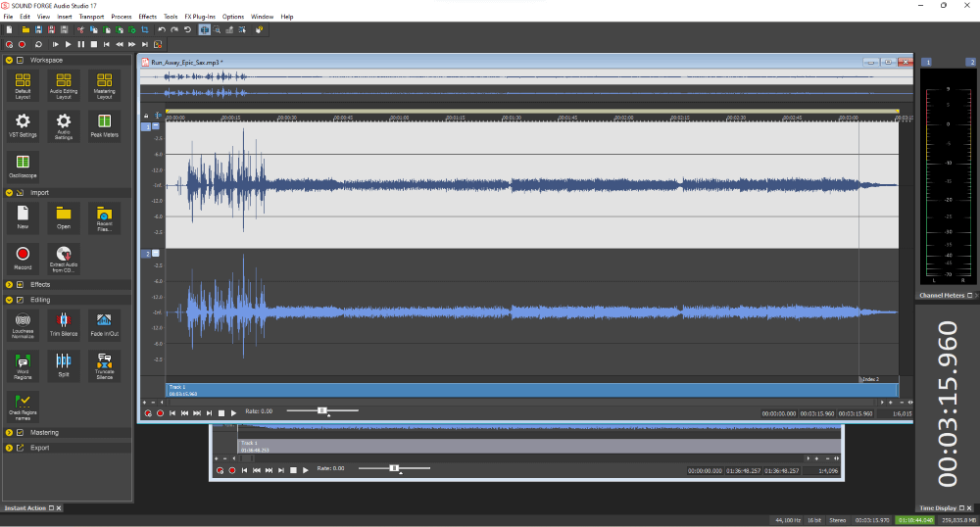
Task: Click the 44,100 Hz status field
Action: 788,520
